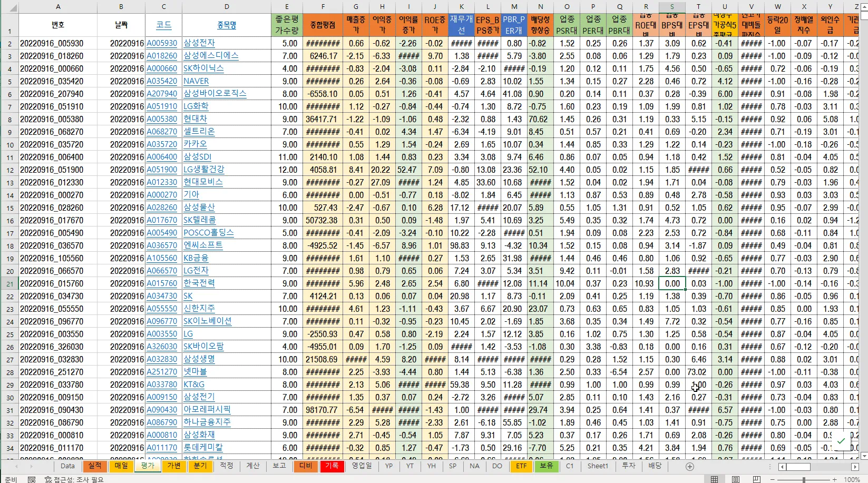Open the Sheet1 sheet tab
Screen dimensions: 868x483
coord(598,466)
